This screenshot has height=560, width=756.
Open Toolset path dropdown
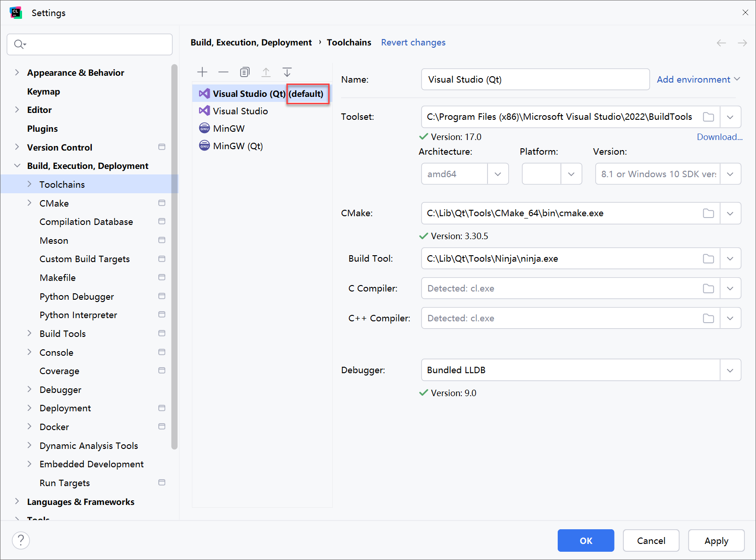730,117
